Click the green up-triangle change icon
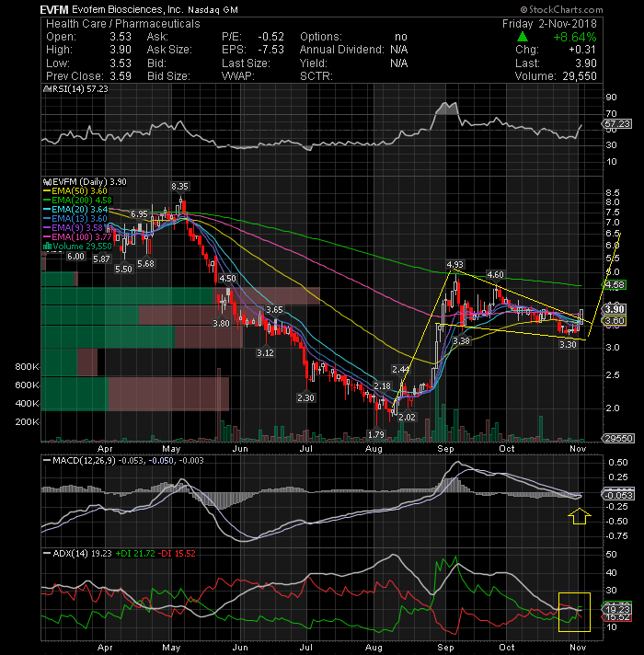 click(522, 37)
